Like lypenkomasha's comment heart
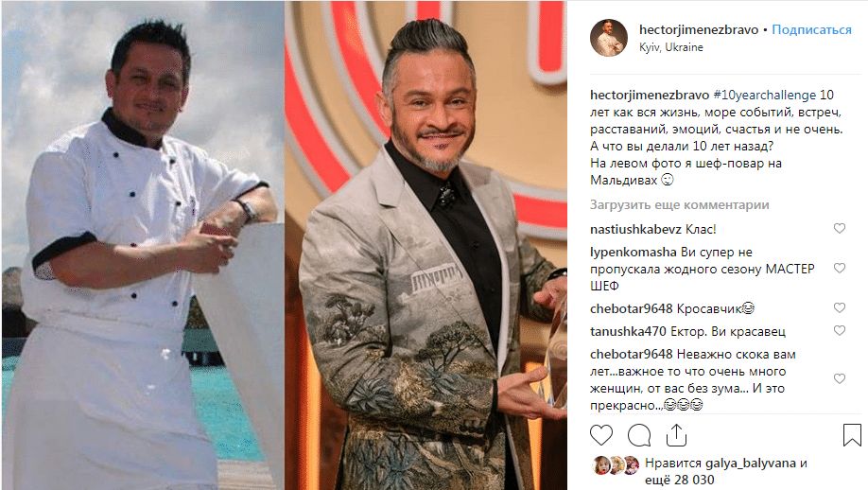 [840, 268]
